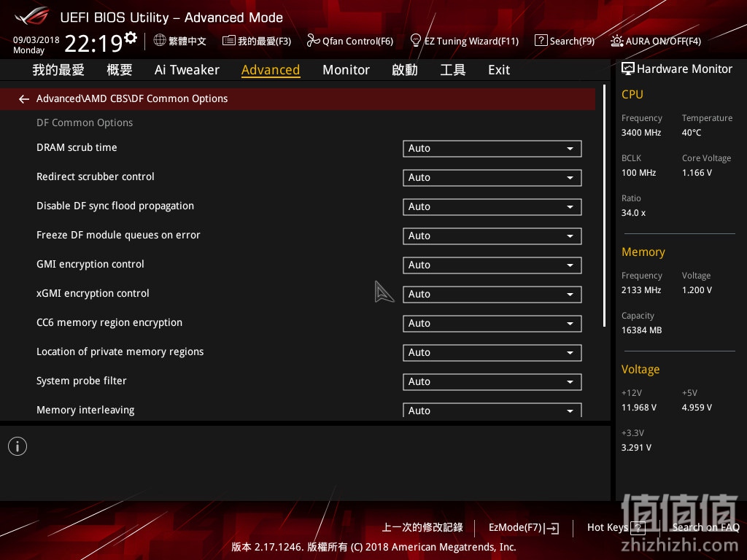Open the System probe filter dropdown
Viewport: 747px width, 560px height.
tap(492, 381)
